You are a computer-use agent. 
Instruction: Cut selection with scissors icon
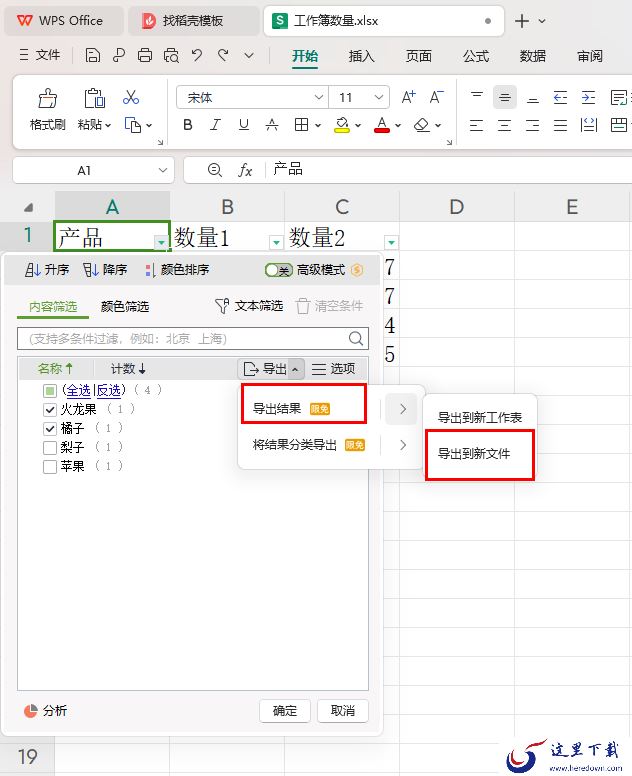click(131, 97)
